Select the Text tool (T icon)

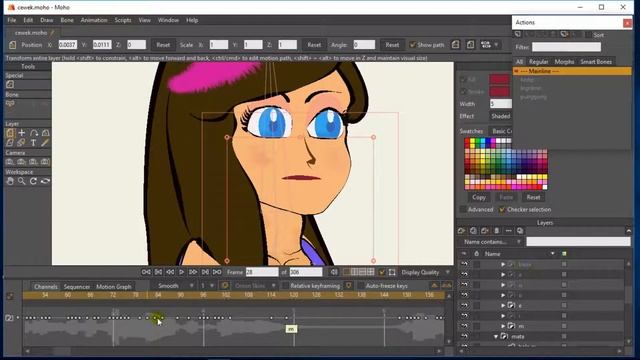tap(33, 143)
